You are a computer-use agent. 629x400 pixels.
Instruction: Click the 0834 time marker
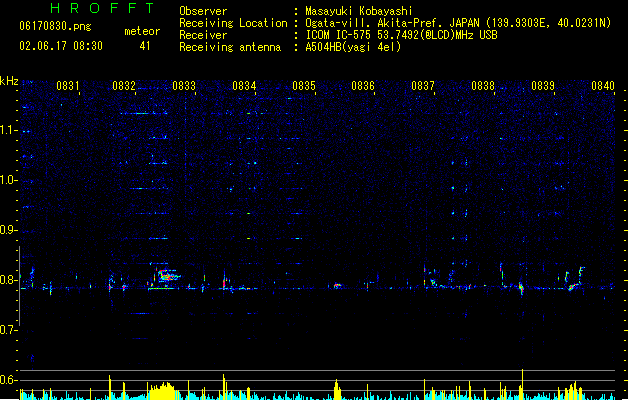tap(244, 86)
